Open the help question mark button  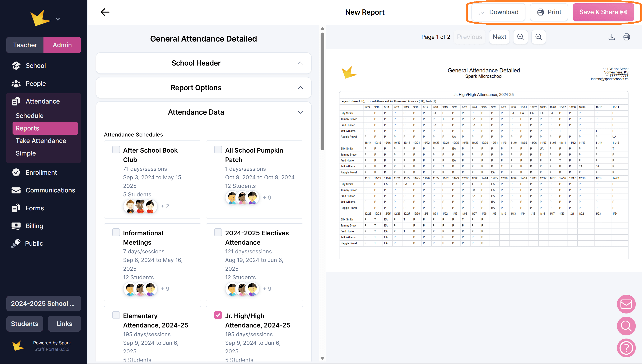[626, 348]
